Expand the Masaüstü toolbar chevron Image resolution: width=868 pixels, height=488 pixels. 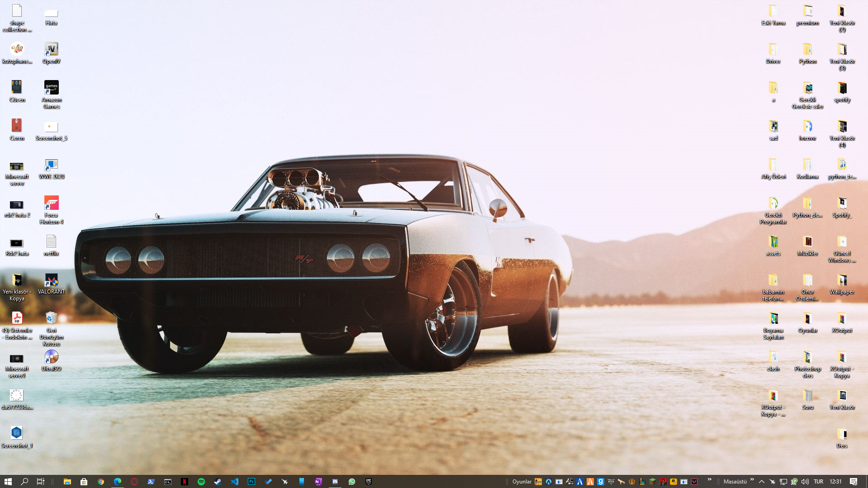[751, 481]
